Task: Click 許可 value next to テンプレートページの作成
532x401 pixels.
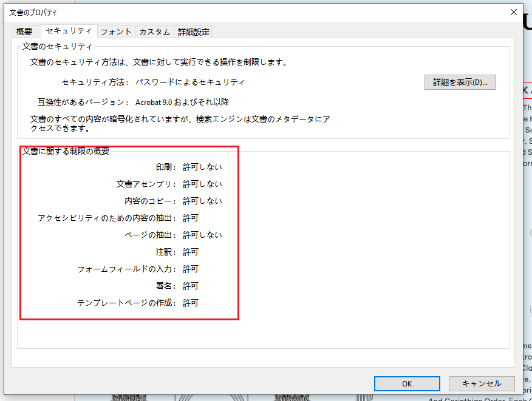Action: point(190,303)
